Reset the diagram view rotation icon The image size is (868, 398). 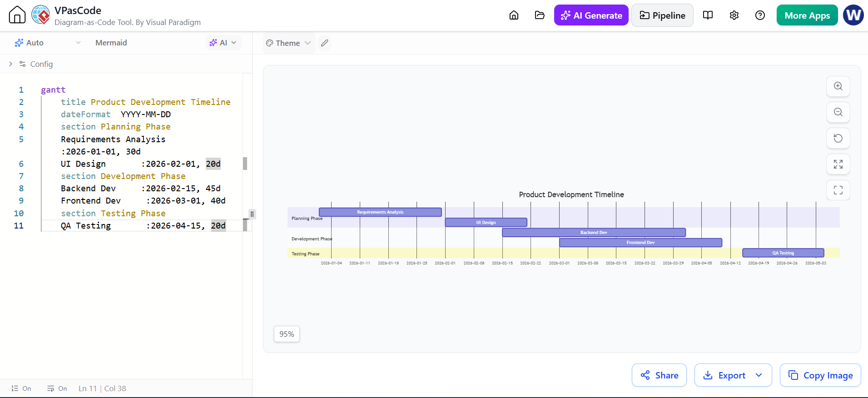point(838,138)
